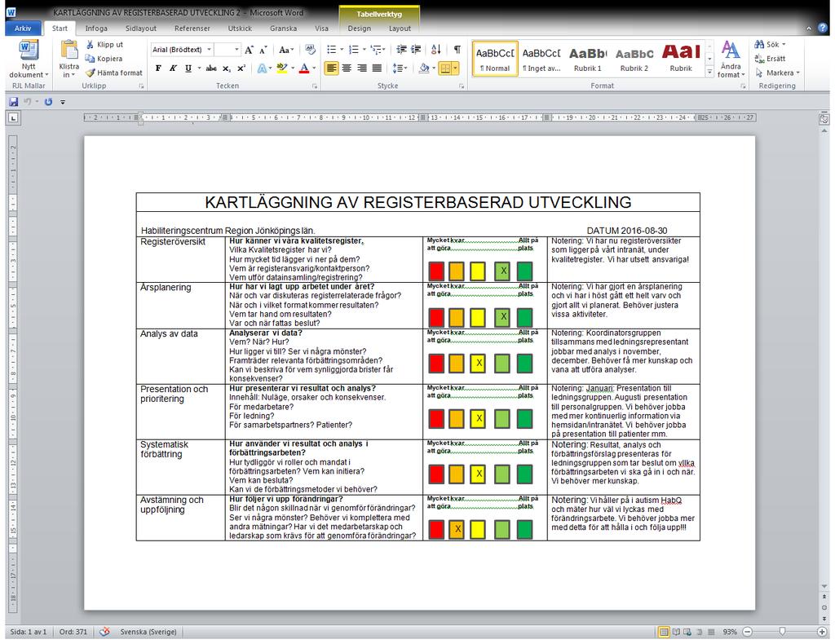This screenshot has height=644, width=835.
Task: Open the Design tab under Tabellverktyg
Action: pos(360,29)
